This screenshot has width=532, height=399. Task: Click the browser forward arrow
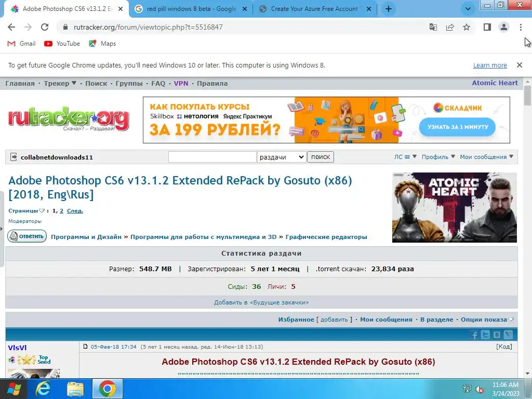[28, 27]
